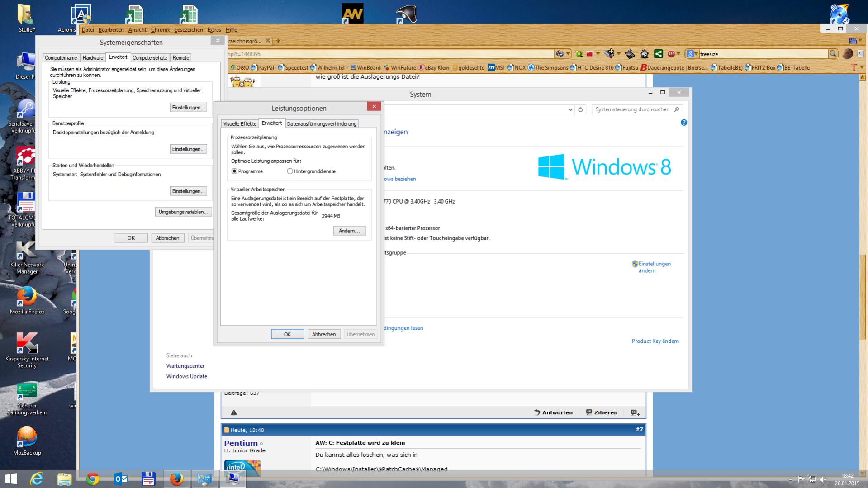Switch to Hardware tab in Systemeigenschaften
Screen dimensions: 868x488
[93, 58]
